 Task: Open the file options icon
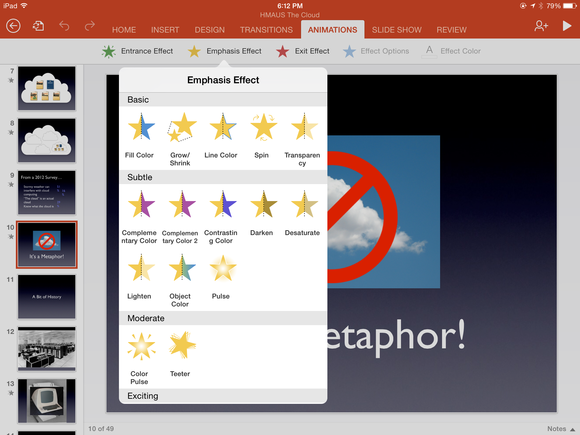[38, 26]
